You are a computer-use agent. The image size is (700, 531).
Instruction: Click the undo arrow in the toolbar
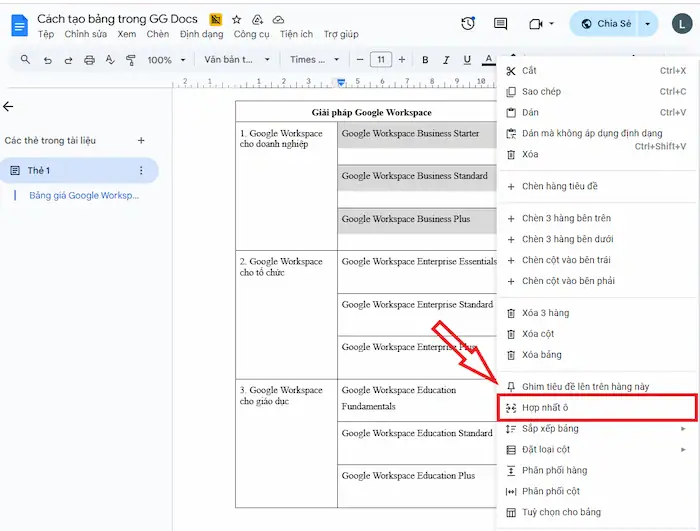[47, 60]
